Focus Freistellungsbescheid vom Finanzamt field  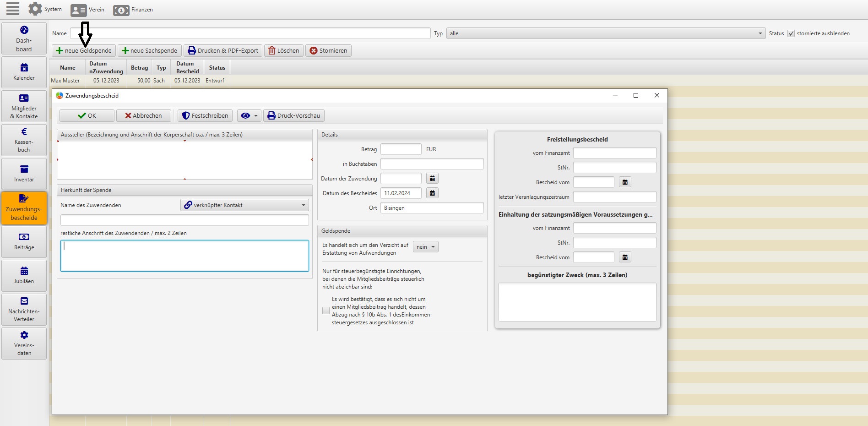pos(615,153)
